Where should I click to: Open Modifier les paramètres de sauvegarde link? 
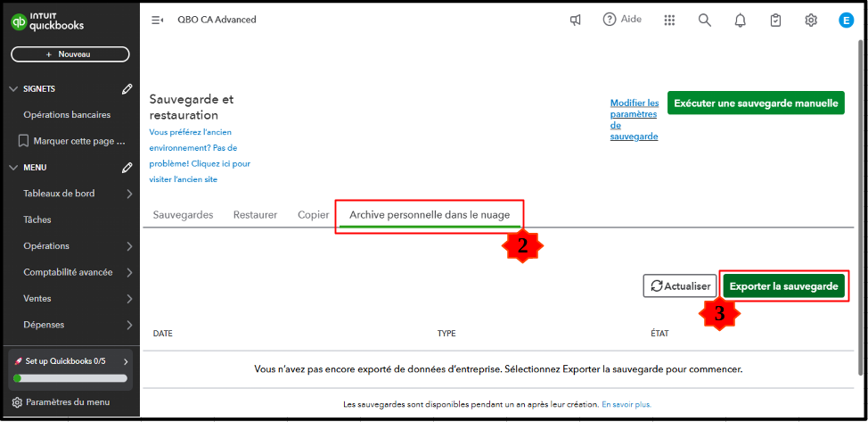(635, 120)
